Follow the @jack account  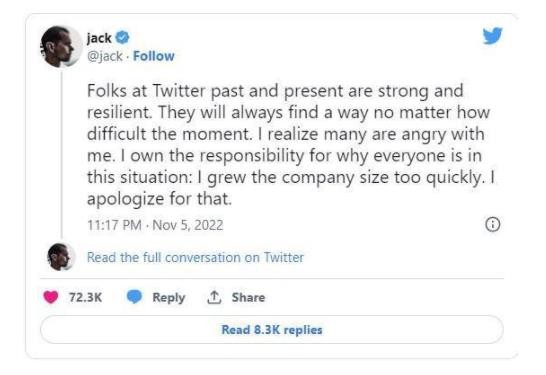(x=154, y=56)
